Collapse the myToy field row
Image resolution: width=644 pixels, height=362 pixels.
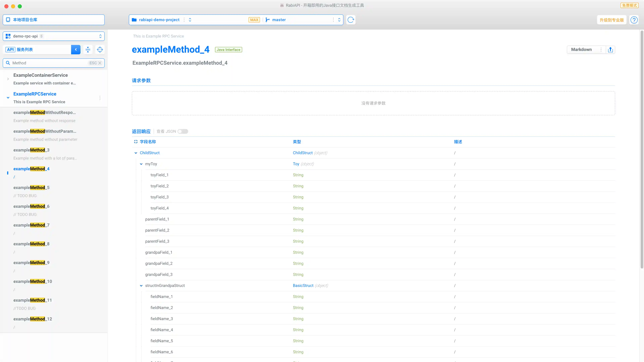tap(141, 164)
